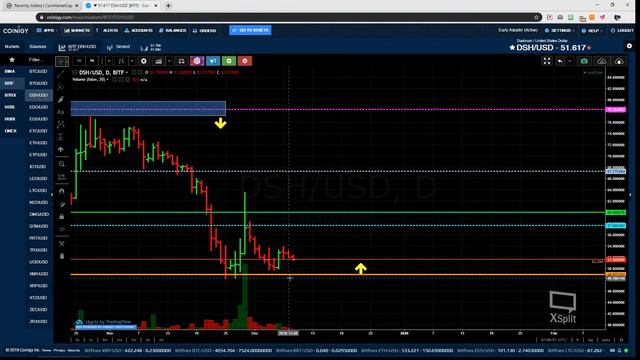Screen dimensions: 640x360
Task: Click the purple toolbar button
Action: point(197,61)
